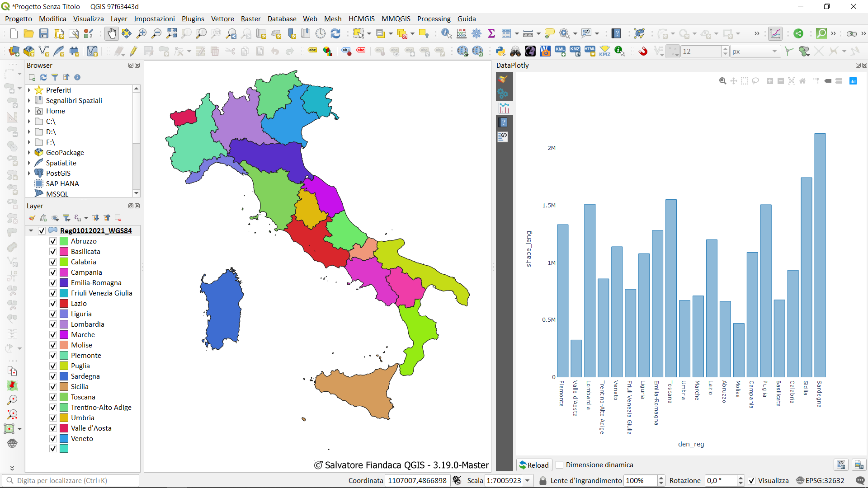
Task: Expand the GeoPackage browser node
Action: point(29,153)
